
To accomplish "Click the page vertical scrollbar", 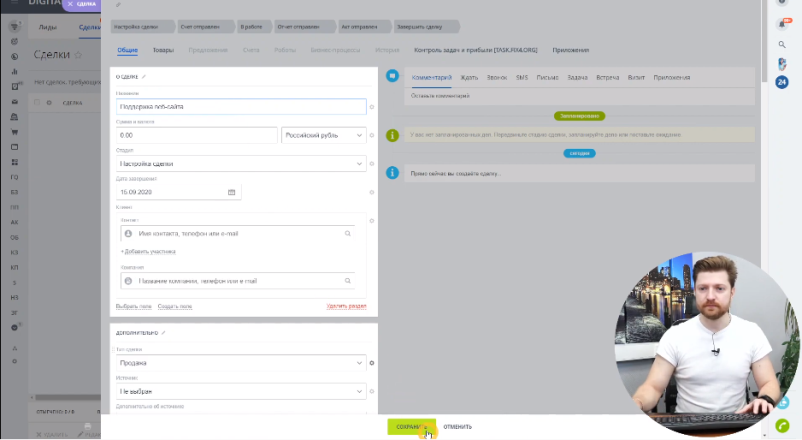I will pos(764,41).
